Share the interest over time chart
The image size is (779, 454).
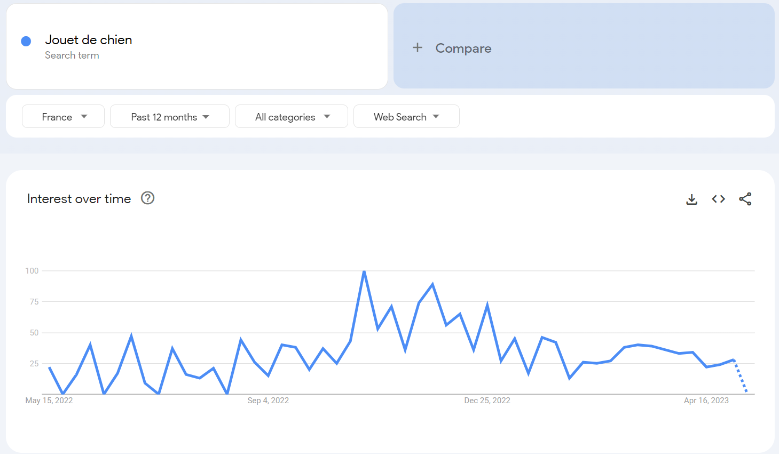coord(745,199)
